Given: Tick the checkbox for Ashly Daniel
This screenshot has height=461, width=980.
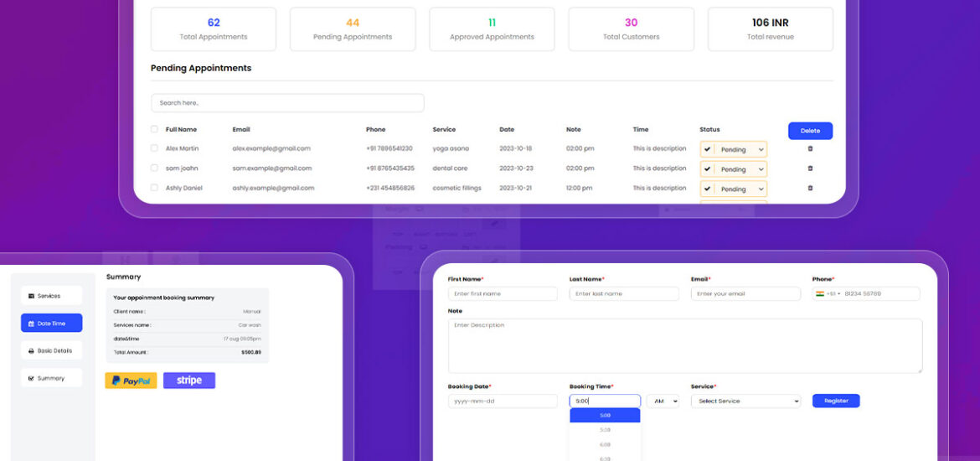Looking at the screenshot, I should (x=154, y=188).
